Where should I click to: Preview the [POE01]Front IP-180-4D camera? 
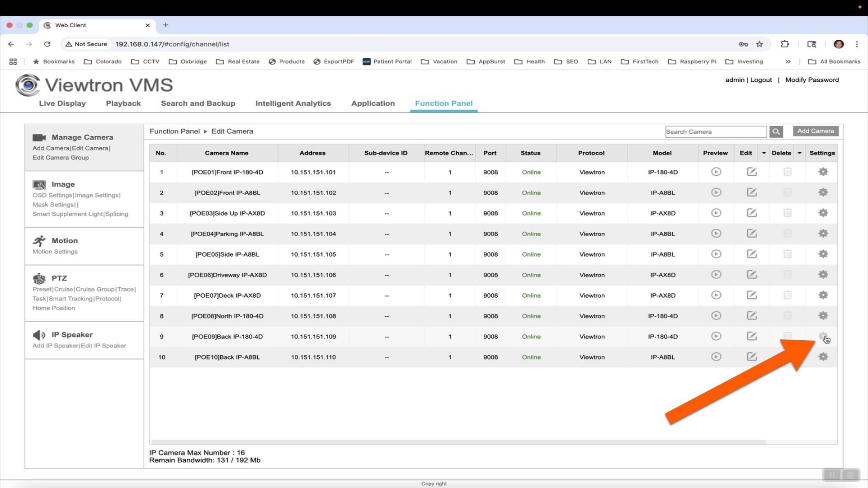point(716,172)
